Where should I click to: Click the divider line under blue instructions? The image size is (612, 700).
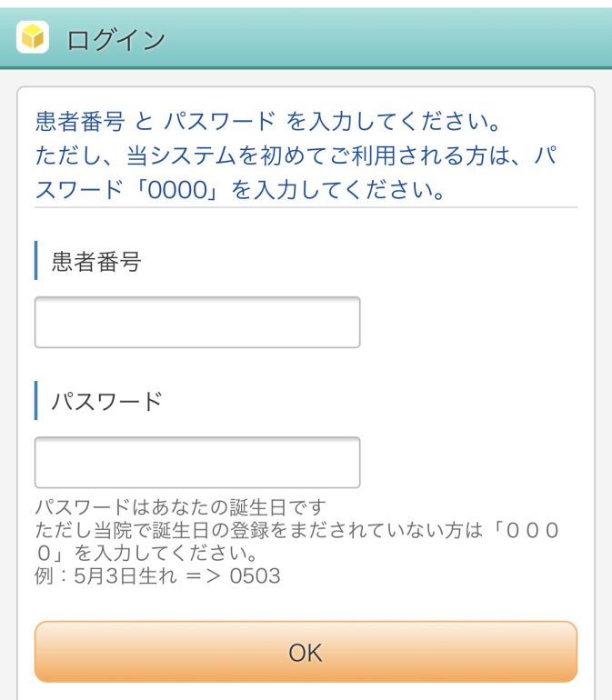coord(306,207)
